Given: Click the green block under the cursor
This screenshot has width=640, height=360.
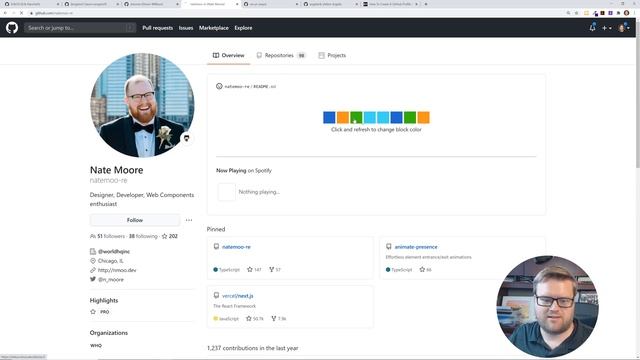Looking at the screenshot, I should click(356, 118).
